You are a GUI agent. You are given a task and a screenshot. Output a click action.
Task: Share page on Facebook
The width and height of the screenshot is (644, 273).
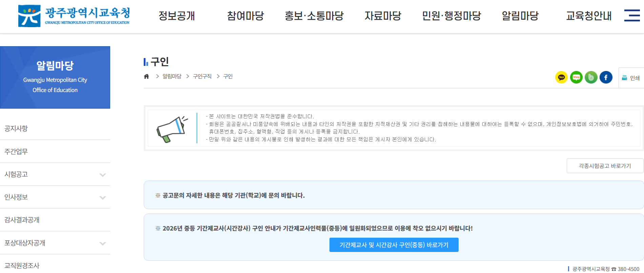pos(606,77)
